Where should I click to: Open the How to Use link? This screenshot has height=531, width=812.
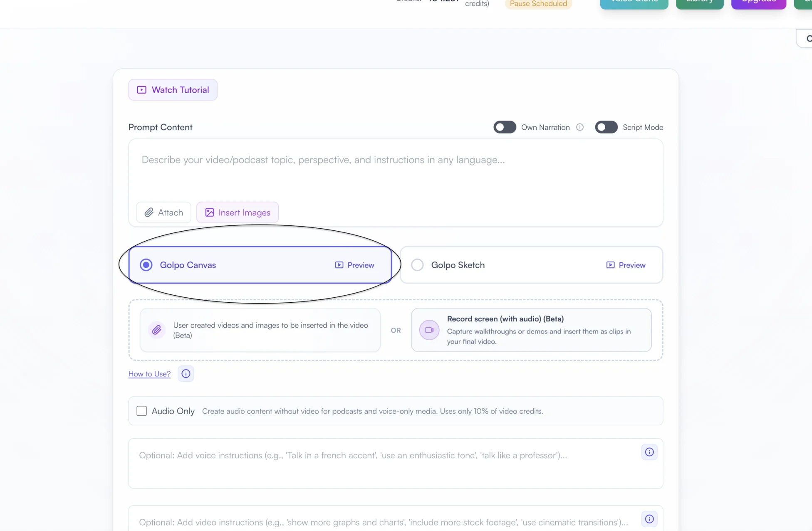point(149,374)
